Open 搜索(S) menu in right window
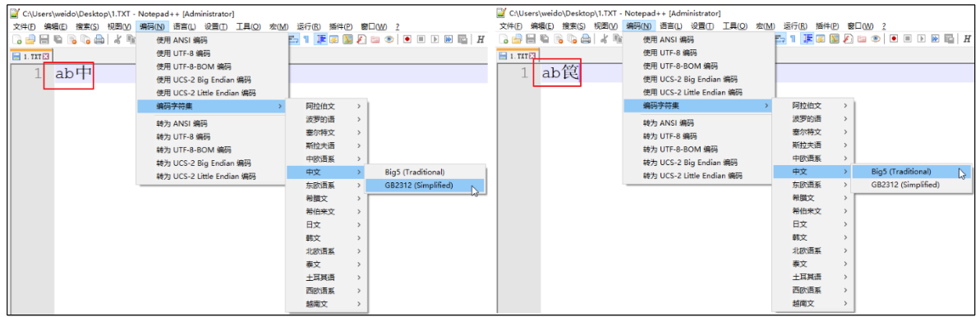Screen dimensions: 980x317 [573, 25]
